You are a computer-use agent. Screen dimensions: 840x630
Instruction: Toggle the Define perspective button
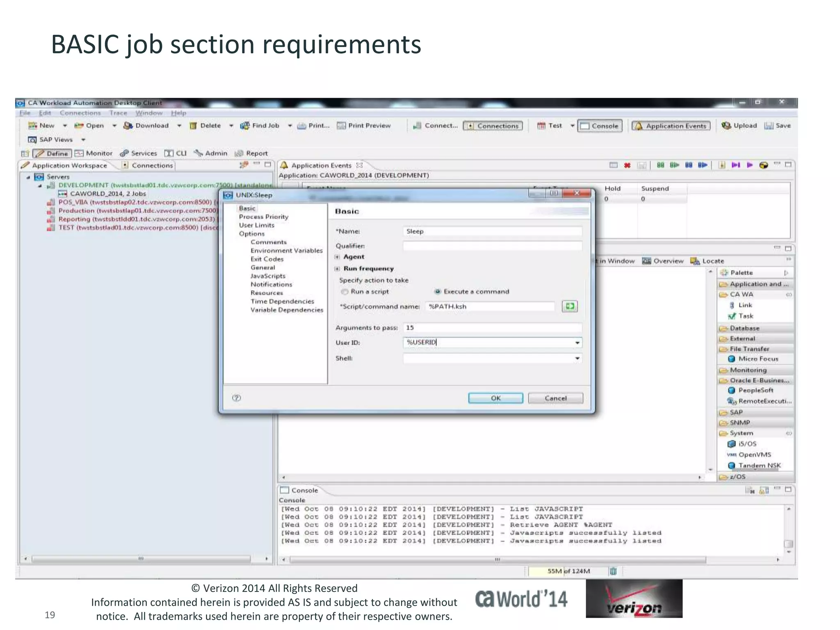[x=52, y=153]
